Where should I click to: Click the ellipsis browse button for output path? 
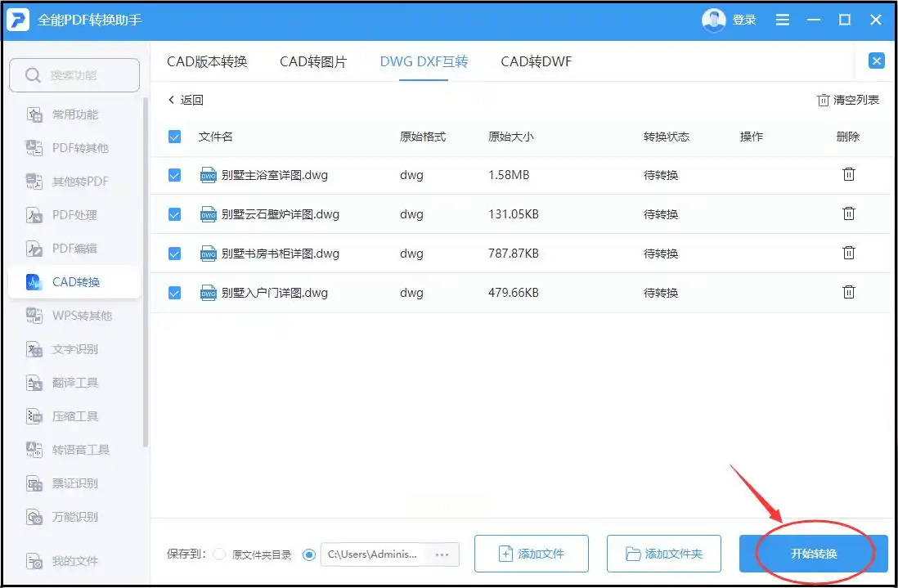tap(442, 554)
